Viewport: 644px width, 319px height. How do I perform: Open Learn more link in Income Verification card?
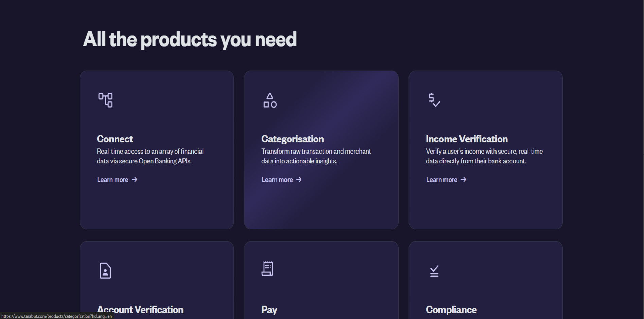[446, 180]
